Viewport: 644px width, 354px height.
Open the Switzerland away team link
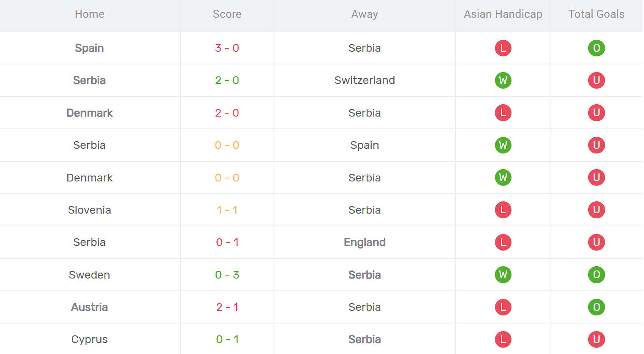coord(365,80)
